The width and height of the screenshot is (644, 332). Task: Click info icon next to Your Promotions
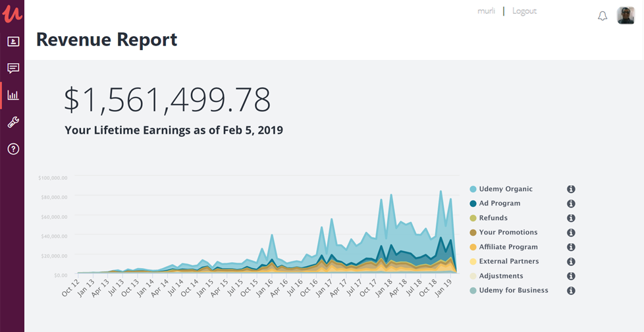pos(571,233)
